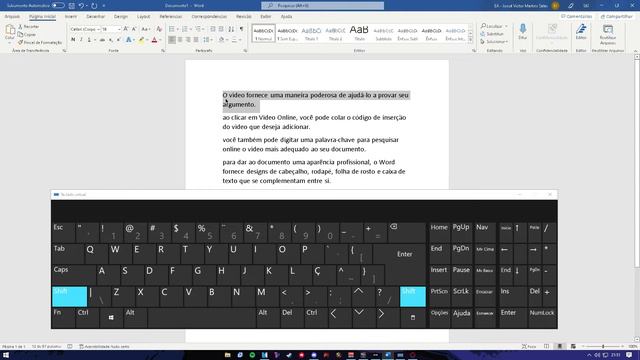This screenshot has height=360, width=640.
Task: Open the Revisão ribbon tab
Action: pos(244,17)
